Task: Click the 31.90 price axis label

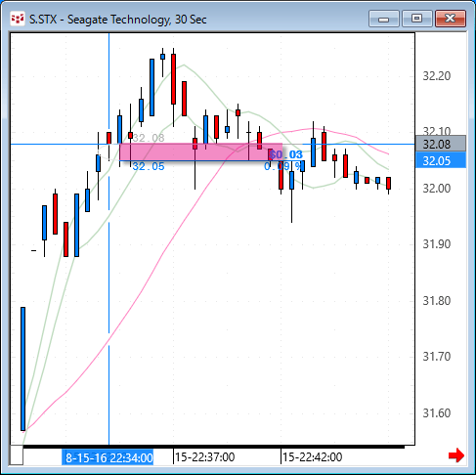Action: 437,244
